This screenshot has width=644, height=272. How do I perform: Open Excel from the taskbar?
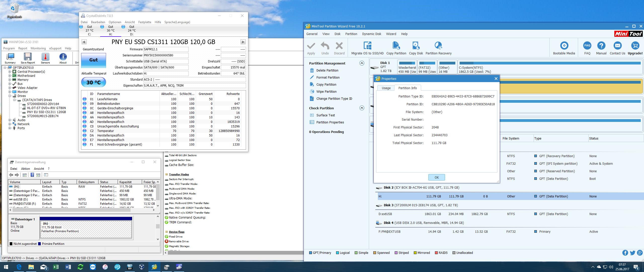click(56, 267)
